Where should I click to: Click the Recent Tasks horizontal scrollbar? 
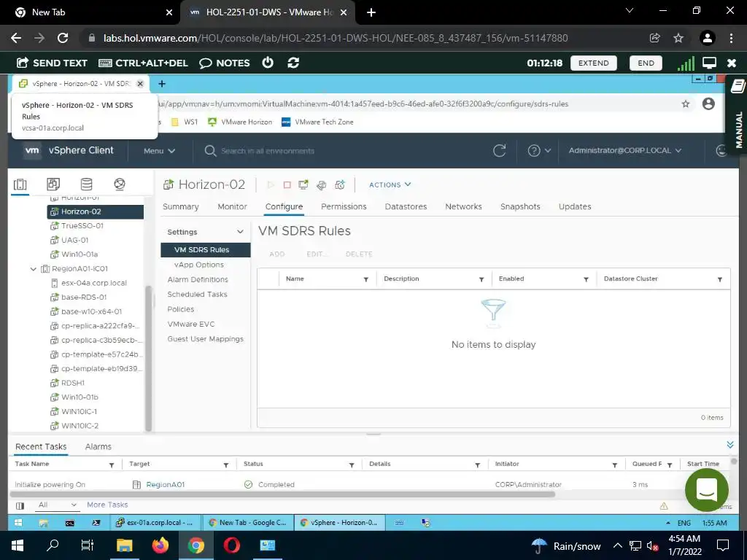pos(282,494)
